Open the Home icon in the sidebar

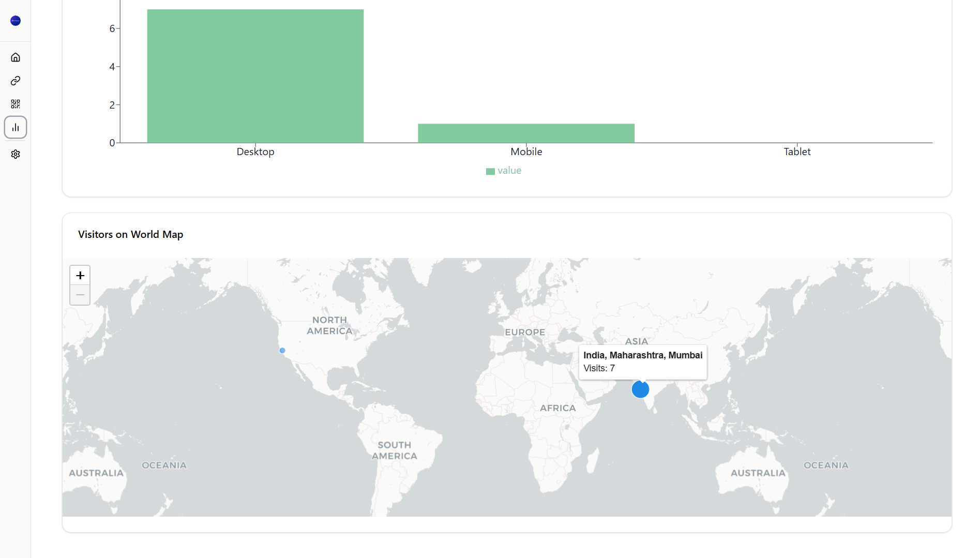point(16,57)
